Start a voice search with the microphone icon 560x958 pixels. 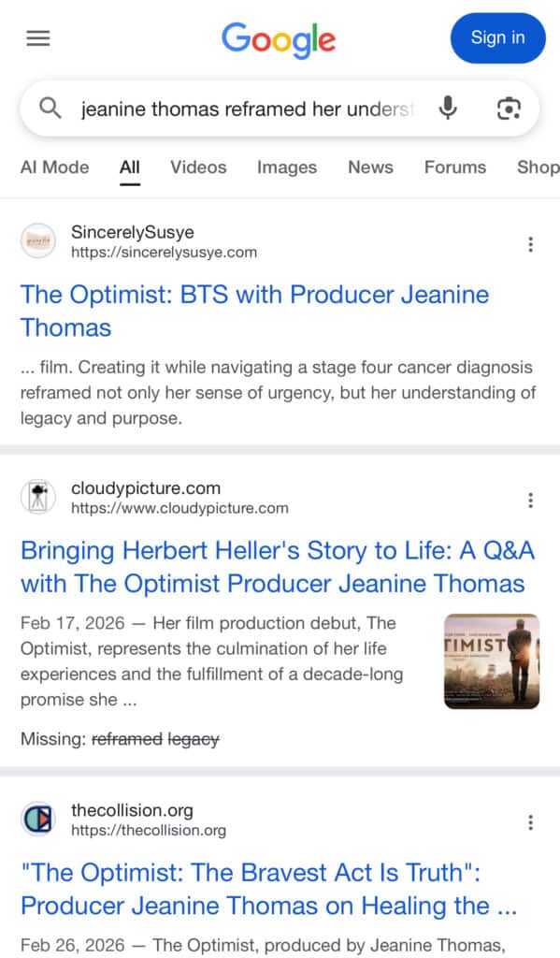pyautogui.click(x=447, y=109)
